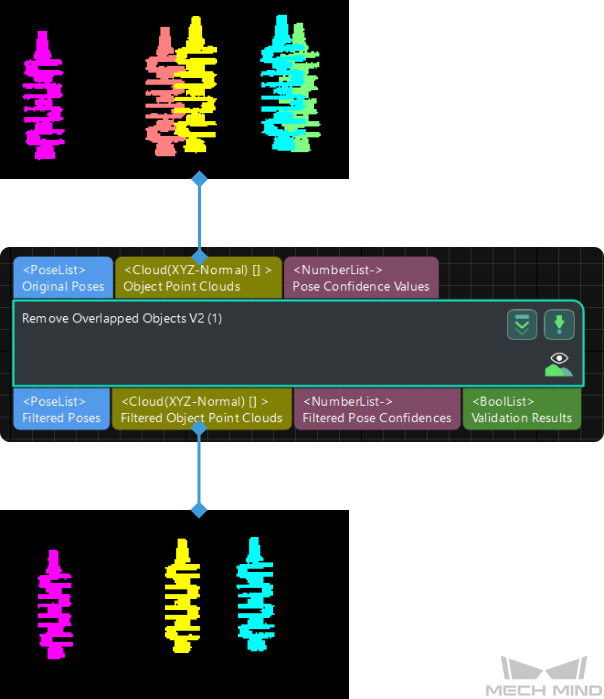Select the Validation Results BoolList output port

(521, 410)
